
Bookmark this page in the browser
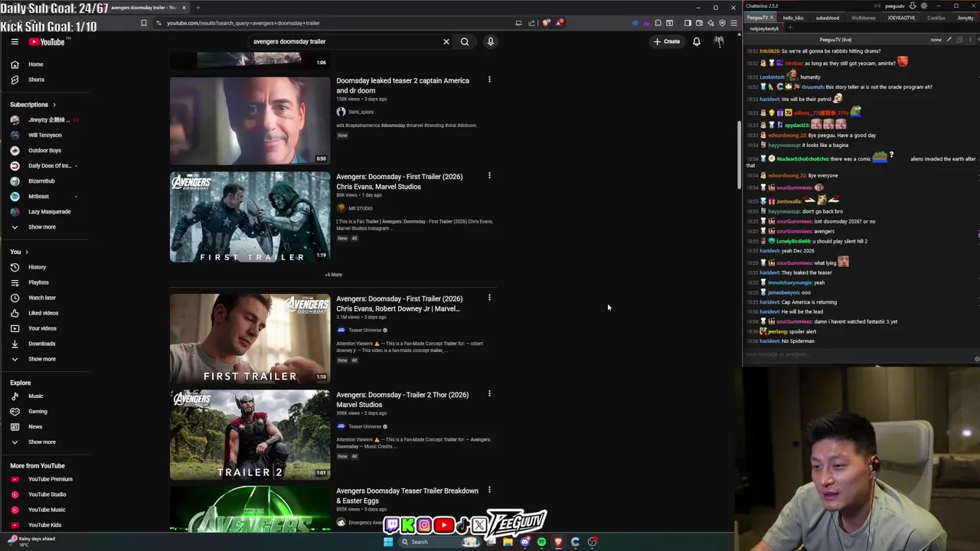click(143, 23)
